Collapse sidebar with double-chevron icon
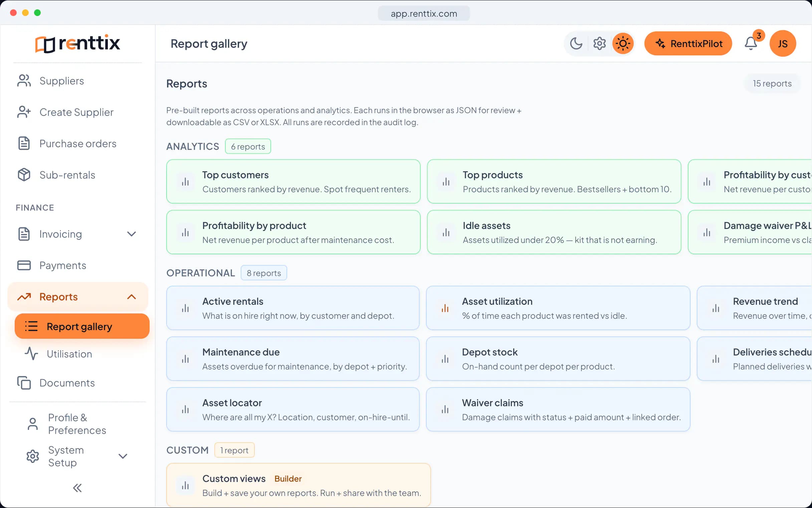 tap(77, 488)
